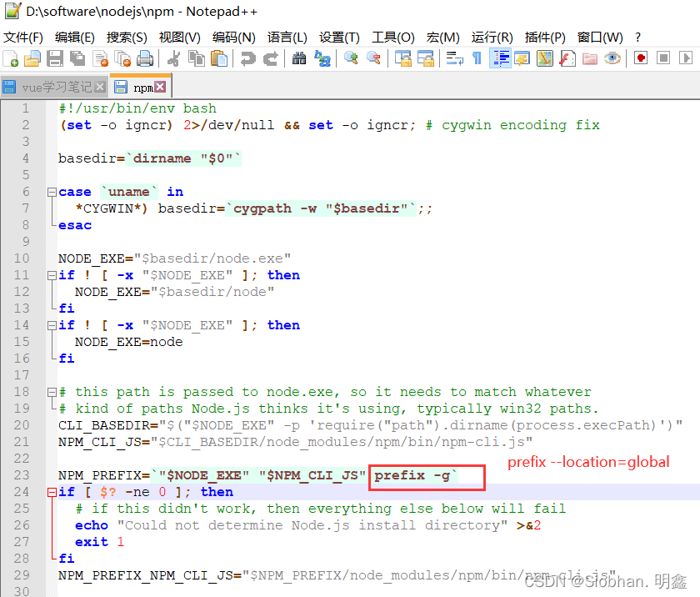Open the 宏(M) menu
The image size is (700, 597).
(x=442, y=38)
